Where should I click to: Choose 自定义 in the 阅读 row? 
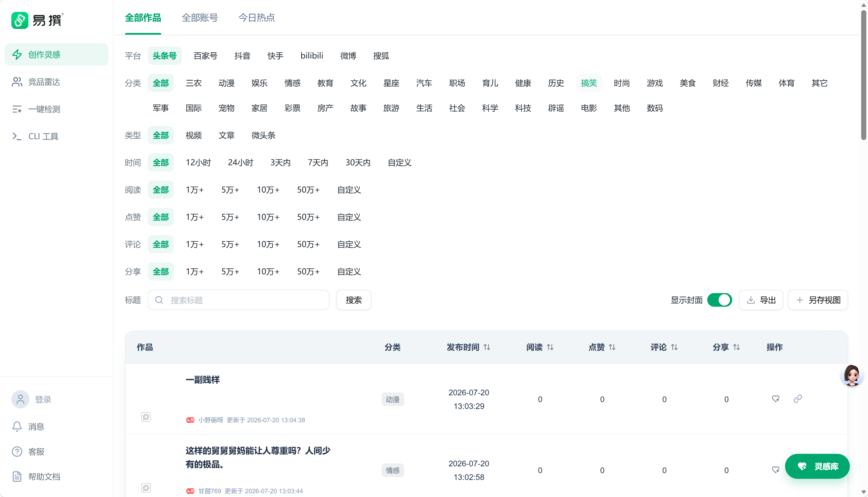click(349, 190)
